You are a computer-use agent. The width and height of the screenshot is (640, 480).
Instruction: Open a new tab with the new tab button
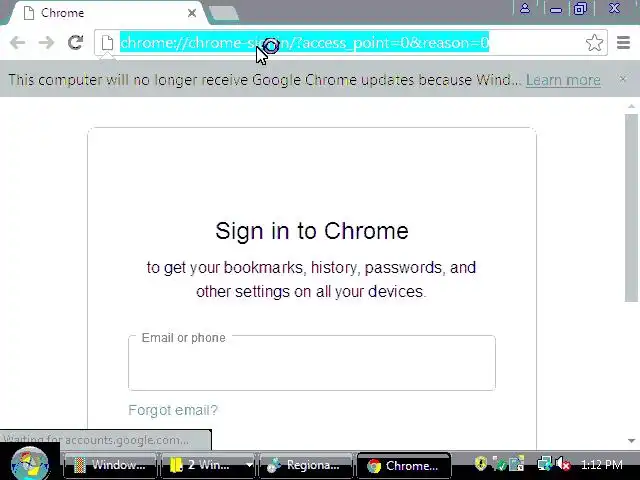point(223,13)
